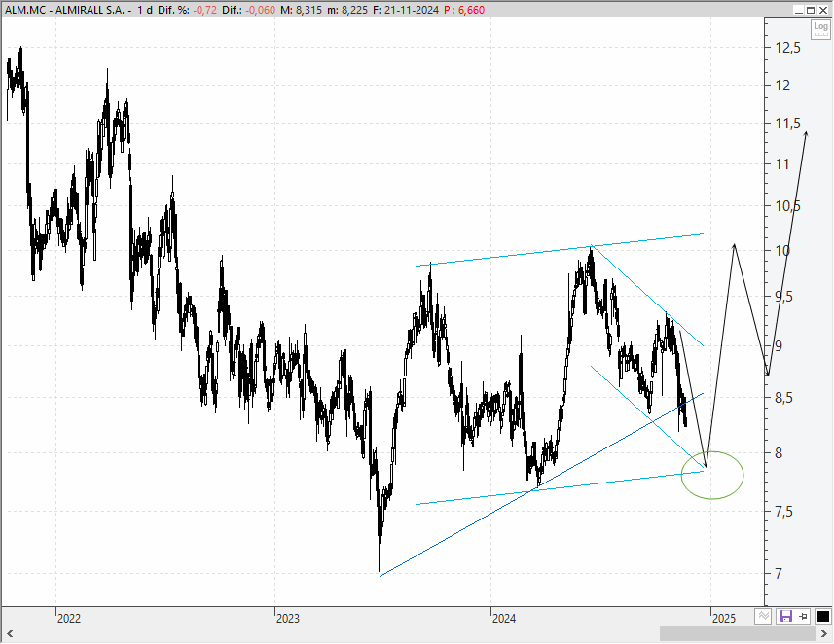Click the 11 price axis label

coord(782,164)
